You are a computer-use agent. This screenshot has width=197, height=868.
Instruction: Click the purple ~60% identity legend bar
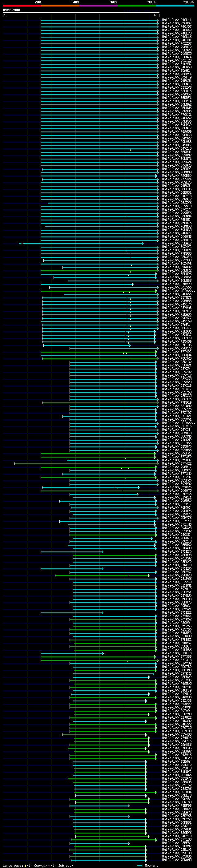(99, 6)
